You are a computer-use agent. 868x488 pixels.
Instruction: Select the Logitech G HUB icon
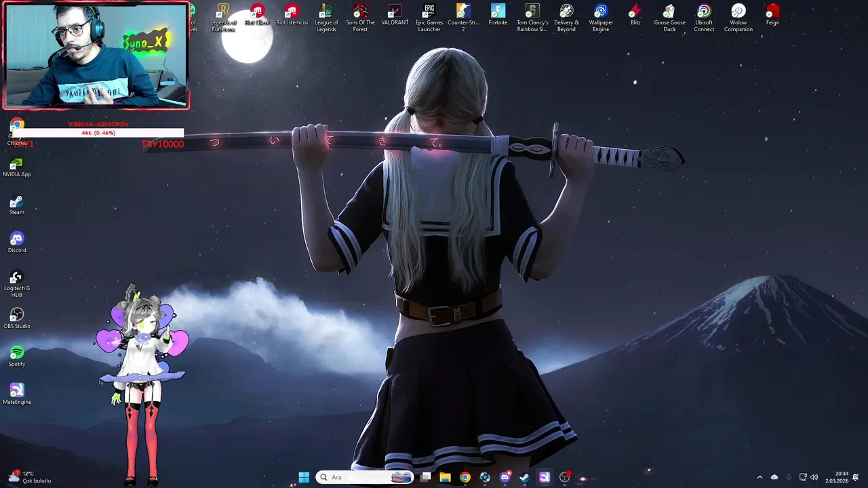[x=17, y=284]
